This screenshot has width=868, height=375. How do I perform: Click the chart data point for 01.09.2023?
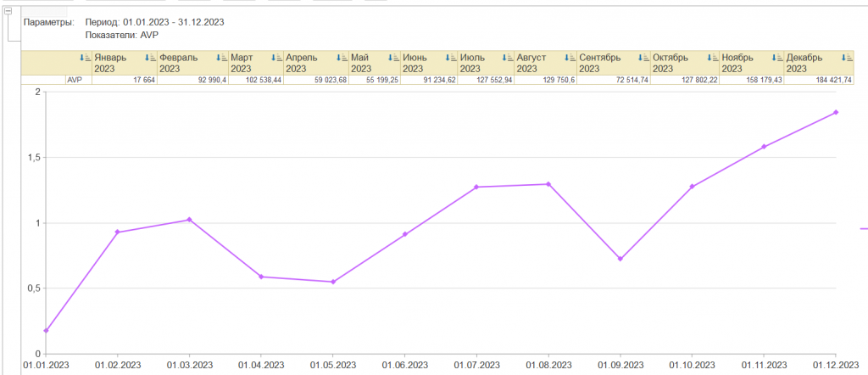coord(620,260)
